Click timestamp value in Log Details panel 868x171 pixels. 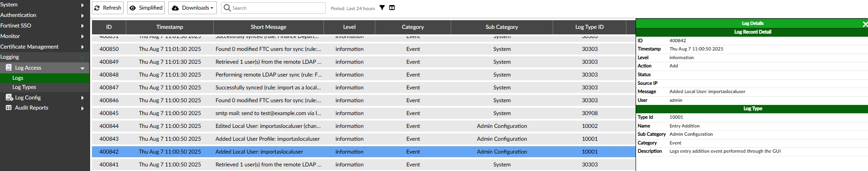[696, 49]
